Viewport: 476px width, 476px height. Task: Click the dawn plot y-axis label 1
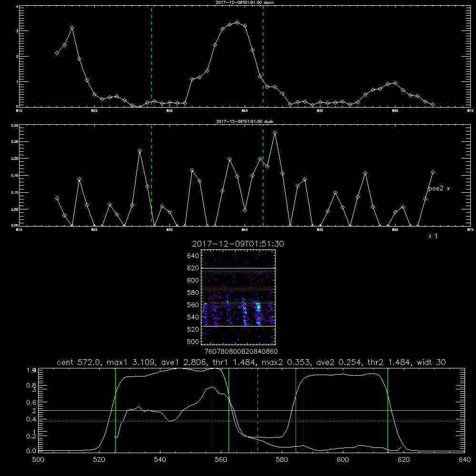[x=17, y=82]
